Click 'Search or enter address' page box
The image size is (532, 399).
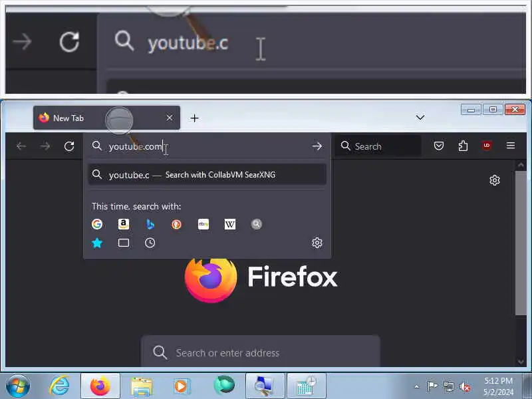(x=260, y=352)
